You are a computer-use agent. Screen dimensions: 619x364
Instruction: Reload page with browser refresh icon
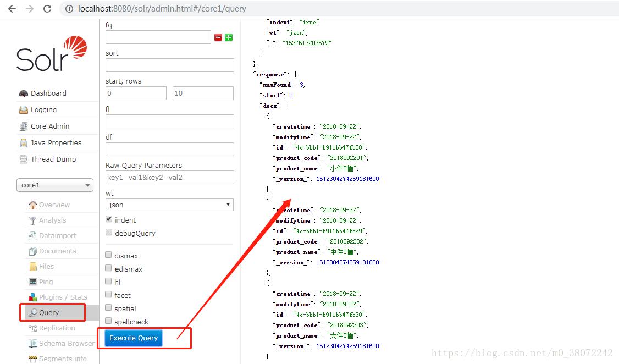click(x=47, y=9)
